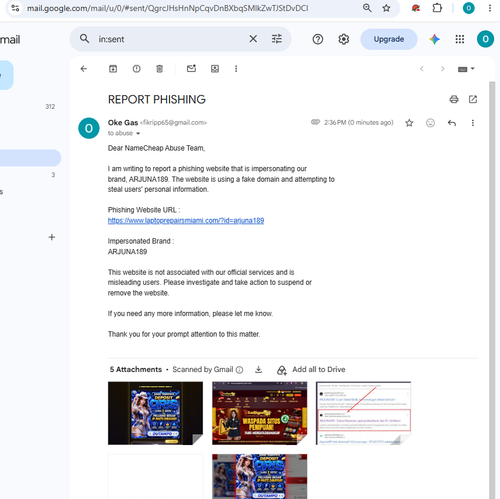Go to newer message arrow
Screen dimensions: 500x499
tap(422, 69)
